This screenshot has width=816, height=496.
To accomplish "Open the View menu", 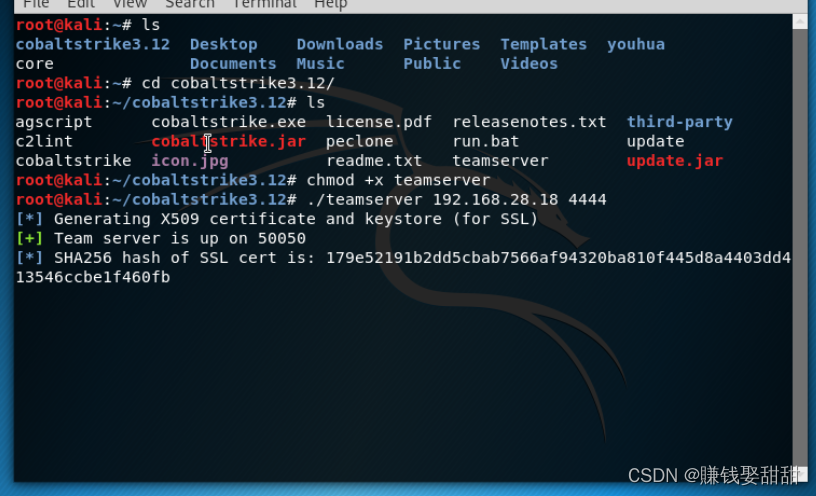I will [130, 4].
